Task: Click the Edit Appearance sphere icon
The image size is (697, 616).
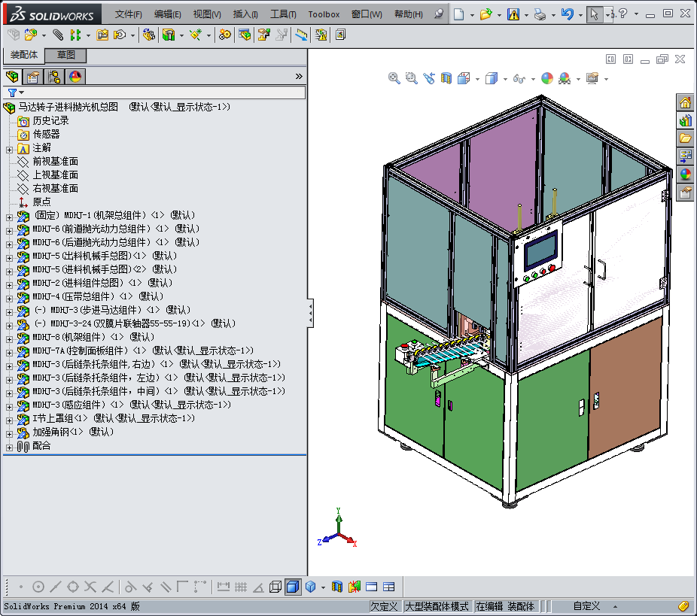Action: (547, 79)
